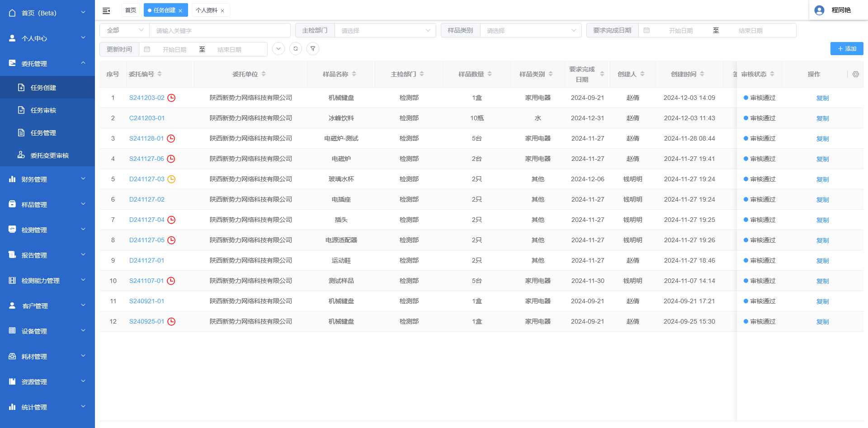Sort by 委托编号 column arrows
This screenshot has height=428, width=868.
click(x=160, y=74)
